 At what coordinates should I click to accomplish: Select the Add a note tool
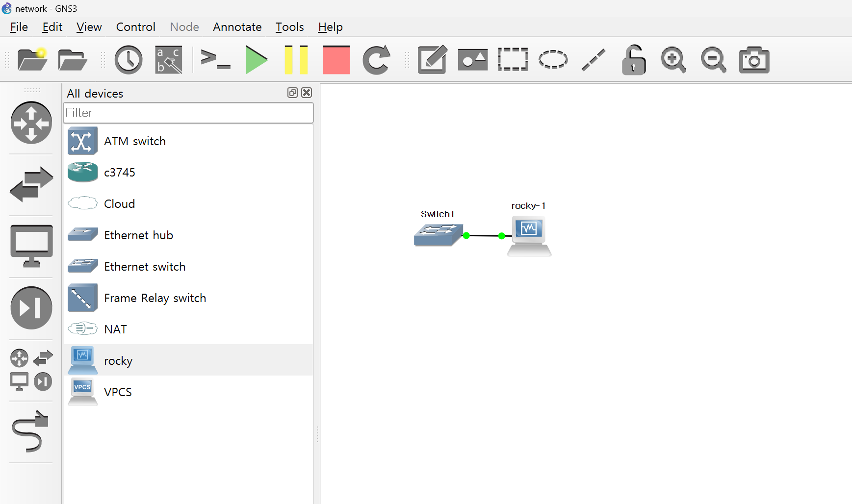tap(432, 60)
